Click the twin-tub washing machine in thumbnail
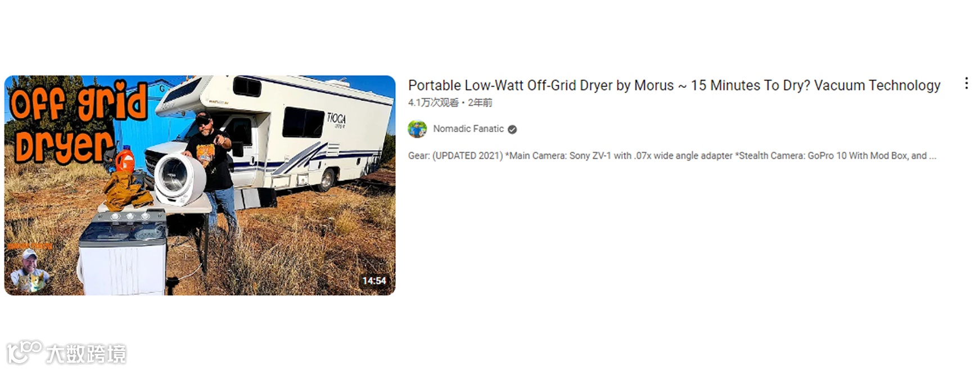Viewport: 980px width, 370px height. (x=123, y=253)
